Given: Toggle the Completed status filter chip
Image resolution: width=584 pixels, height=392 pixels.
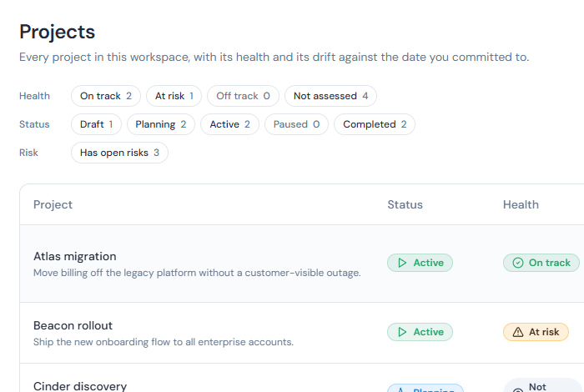Looking at the screenshot, I should (x=375, y=124).
